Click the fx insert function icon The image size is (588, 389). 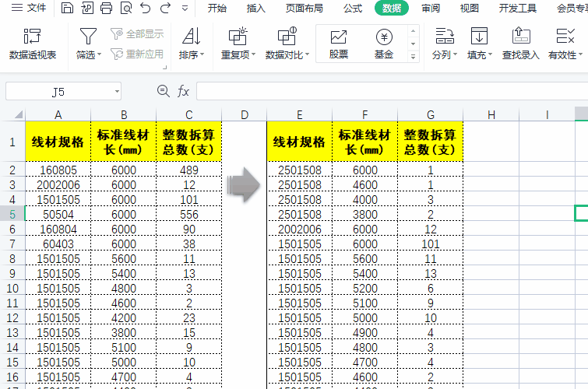point(183,91)
